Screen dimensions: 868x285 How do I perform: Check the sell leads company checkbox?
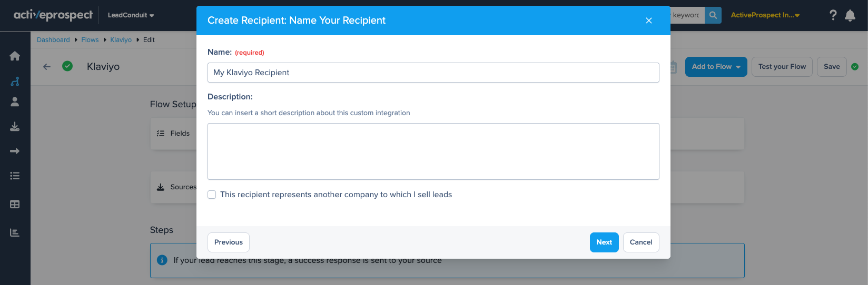point(212,195)
